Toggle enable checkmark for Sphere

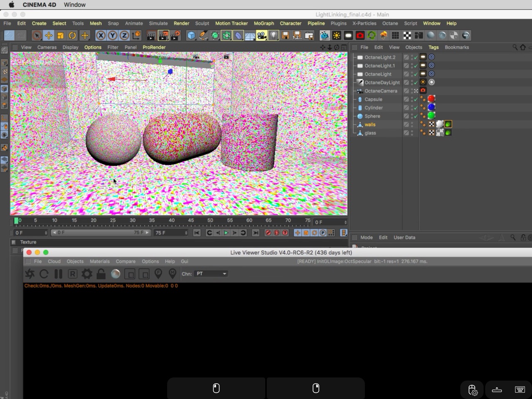click(416, 116)
